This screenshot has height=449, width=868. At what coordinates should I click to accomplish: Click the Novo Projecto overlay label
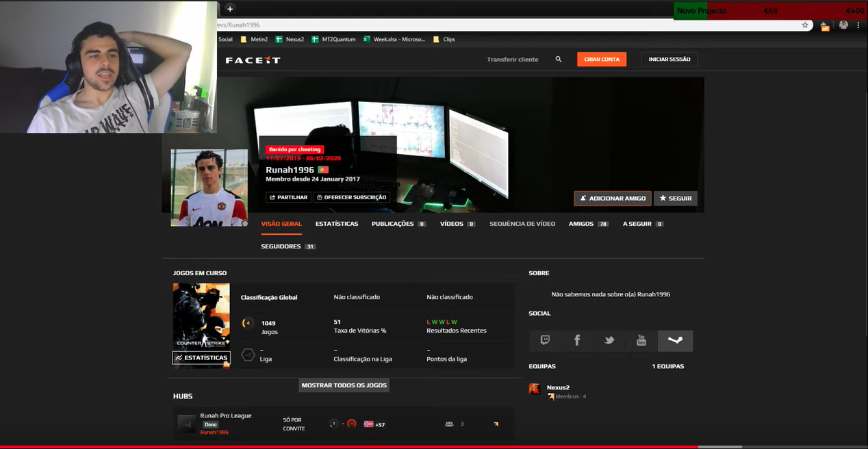[x=702, y=11]
